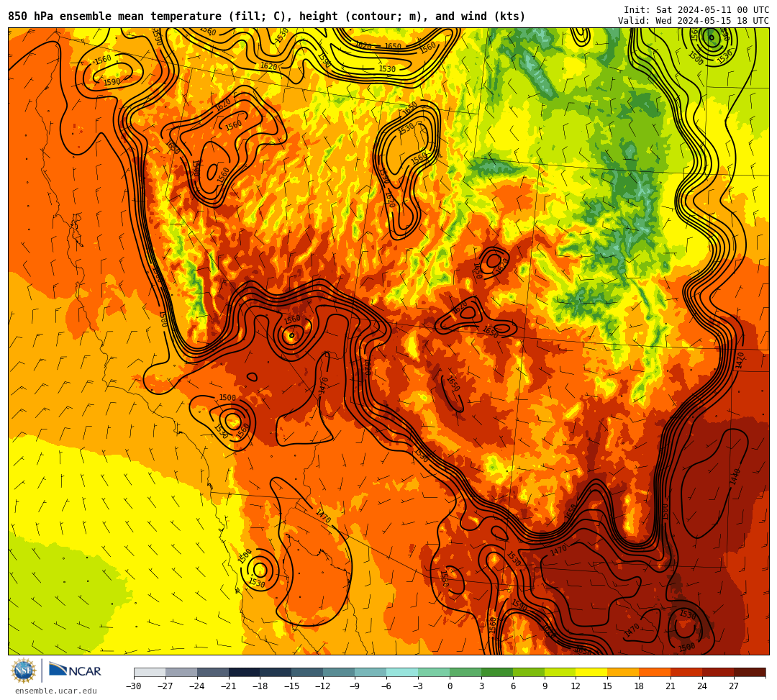Pick the 21 to 24 red-orange segment
The width and height of the screenshot is (777, 700).
(x=687, y=672)
